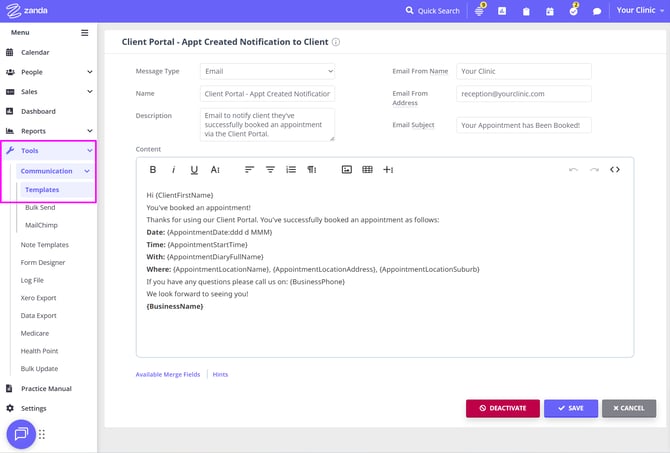Open the Message Type dropdown
The image size is (670, 453).
[267, 71]
